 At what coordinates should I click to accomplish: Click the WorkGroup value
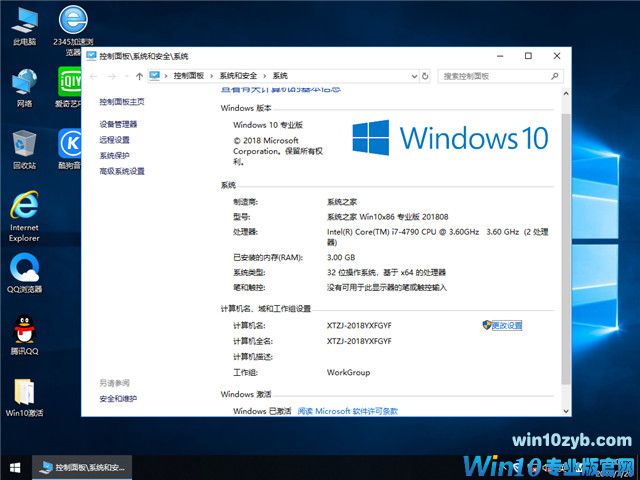348,372
